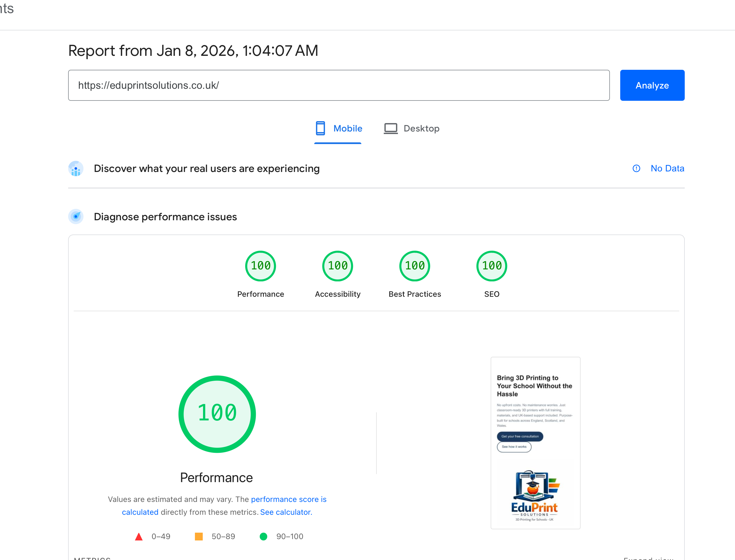Open the Accessibility score circle
The image size is (735, 560).
[338, 266]
